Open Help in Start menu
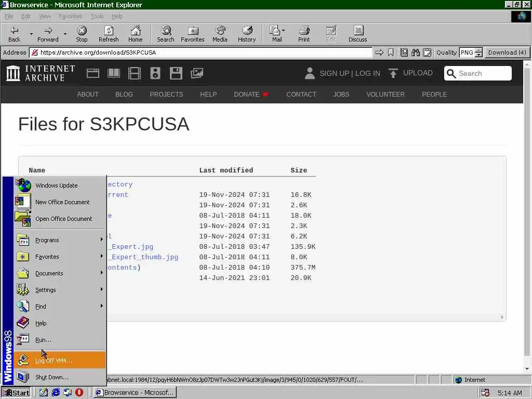The image size is (532, 399). pos(59,323)
